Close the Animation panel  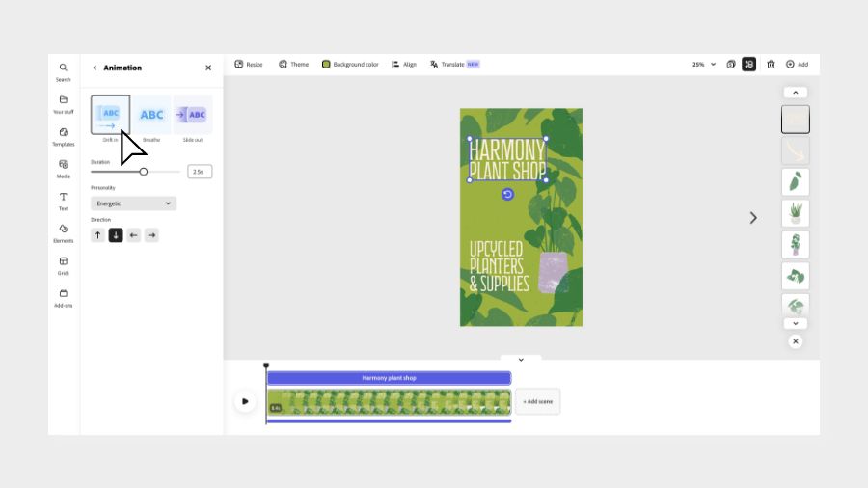point(208,68)
